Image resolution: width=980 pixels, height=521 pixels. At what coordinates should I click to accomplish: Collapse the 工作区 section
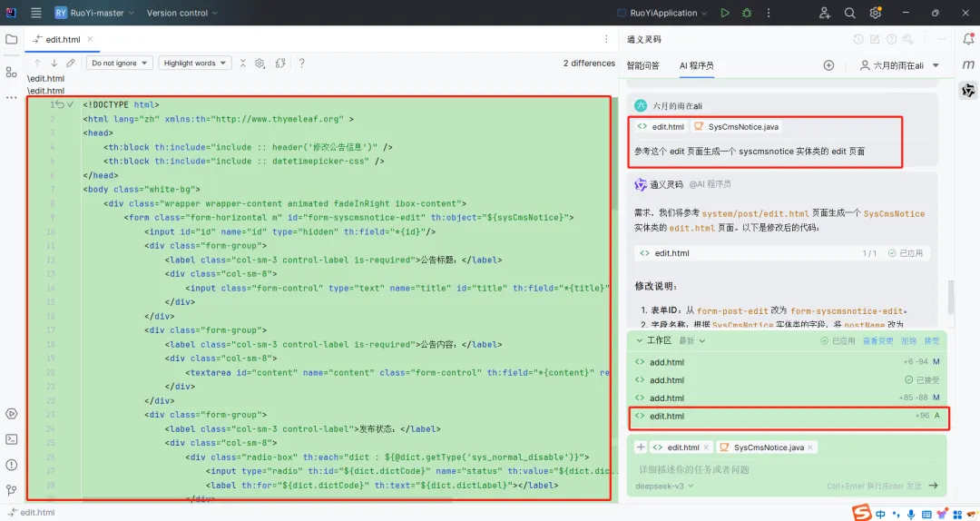click(640, 341)
